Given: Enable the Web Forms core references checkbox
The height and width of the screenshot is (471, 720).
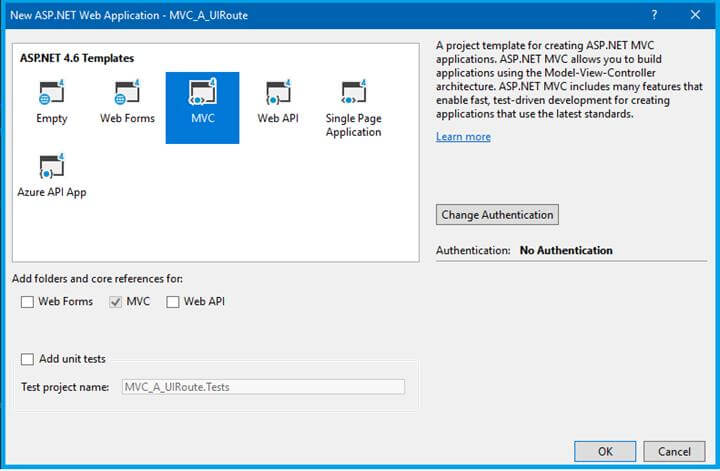Looking at the screenshot, I should [27, 302].
